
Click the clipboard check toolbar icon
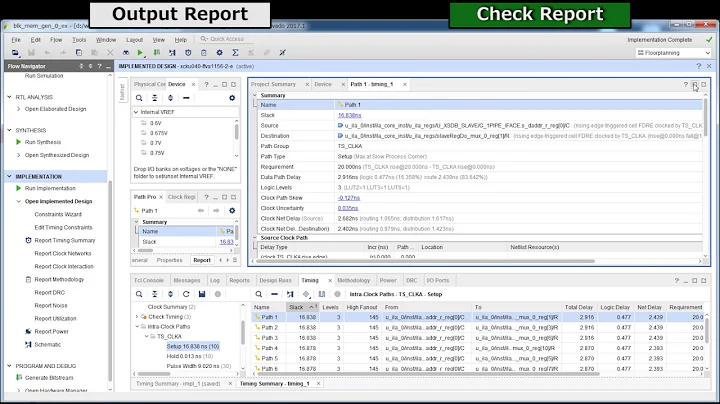[x=203, y=53]
